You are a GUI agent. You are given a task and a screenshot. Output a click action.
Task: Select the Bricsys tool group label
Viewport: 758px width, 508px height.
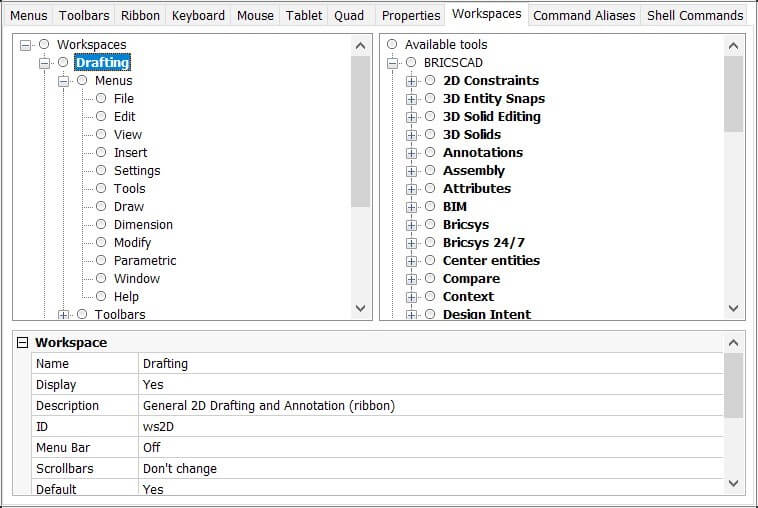click(466, 225)
